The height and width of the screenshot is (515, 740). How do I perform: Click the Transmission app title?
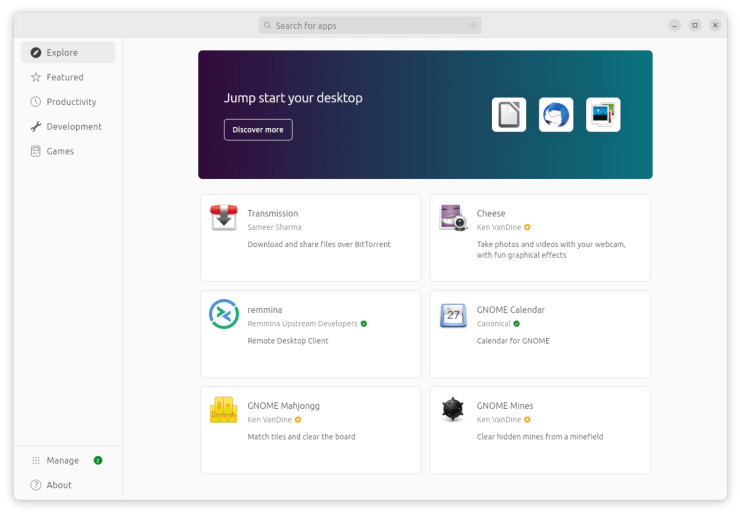point(273,213)
